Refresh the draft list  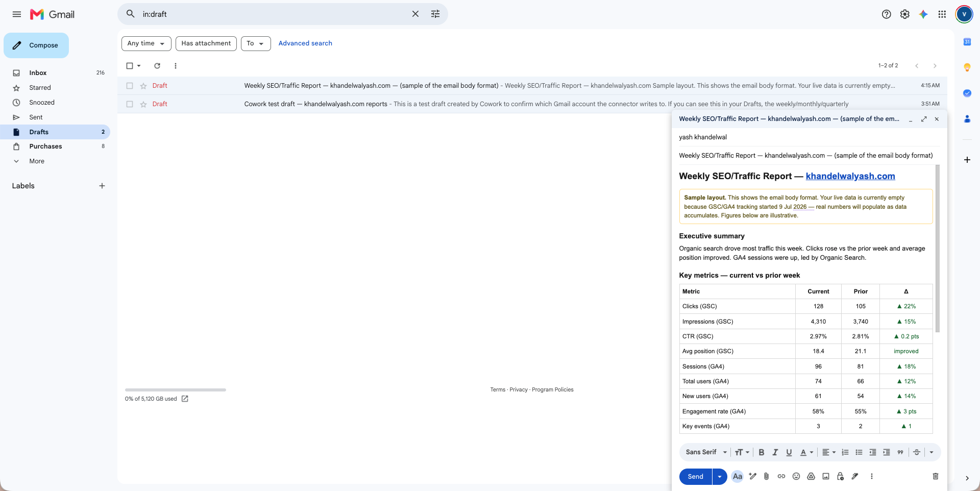click(157, 66)
